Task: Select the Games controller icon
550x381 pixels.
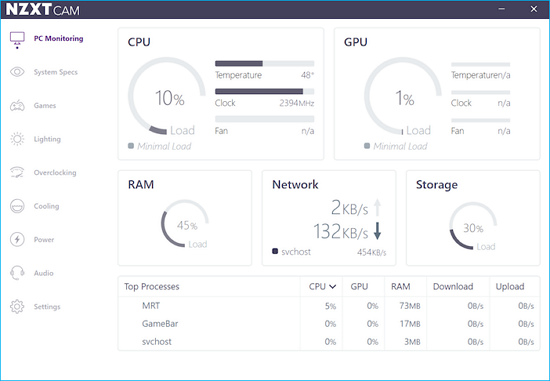Action: coord(17,105)
